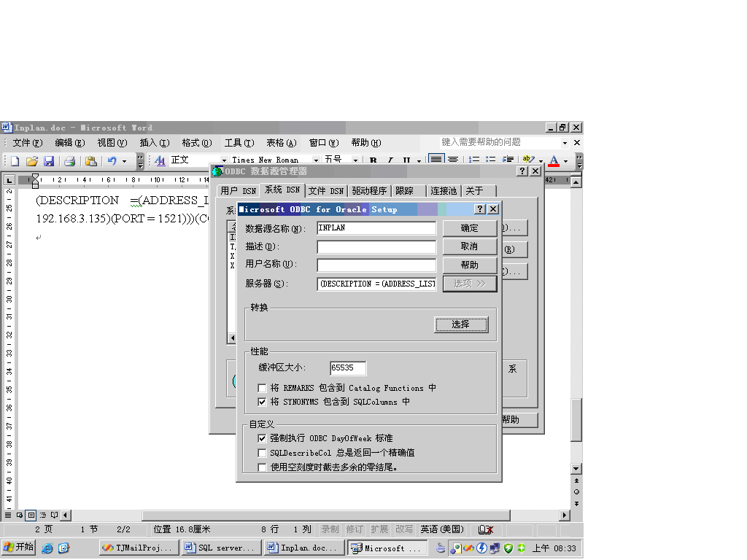Switch to the 驱动程序 tab
Image resolution: width=747 pixels, height=560 pixels.
tap(371, 190)
